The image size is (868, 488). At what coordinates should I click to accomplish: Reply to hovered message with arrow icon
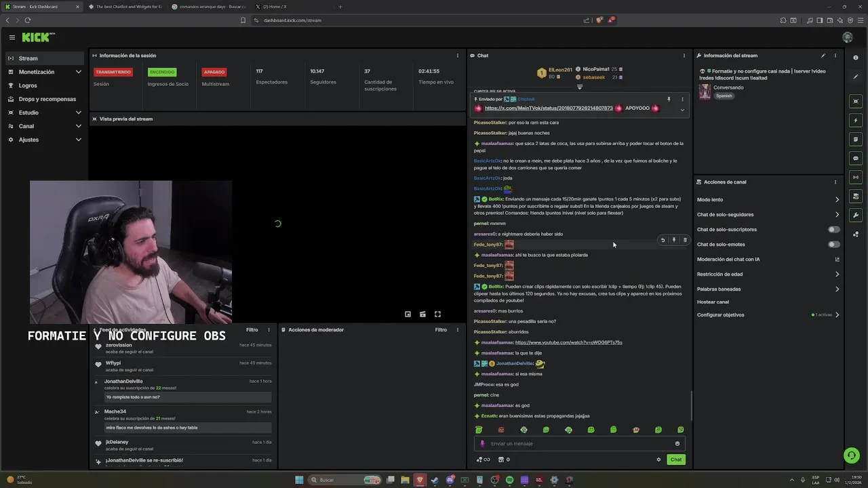point(663,240)
